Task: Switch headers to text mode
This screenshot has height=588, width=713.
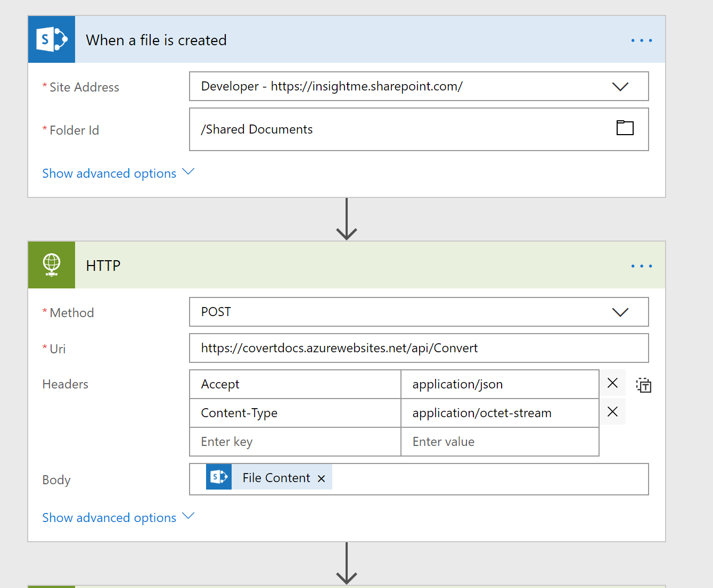Action: click(644, 385)
